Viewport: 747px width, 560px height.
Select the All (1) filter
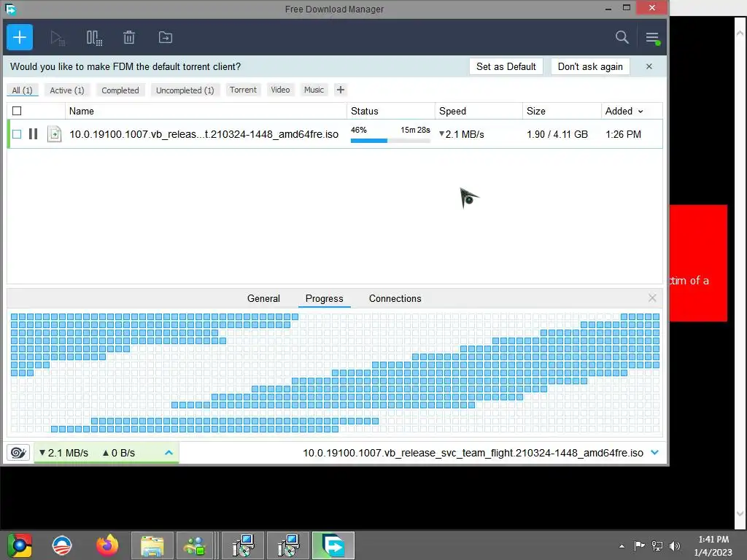22,90
